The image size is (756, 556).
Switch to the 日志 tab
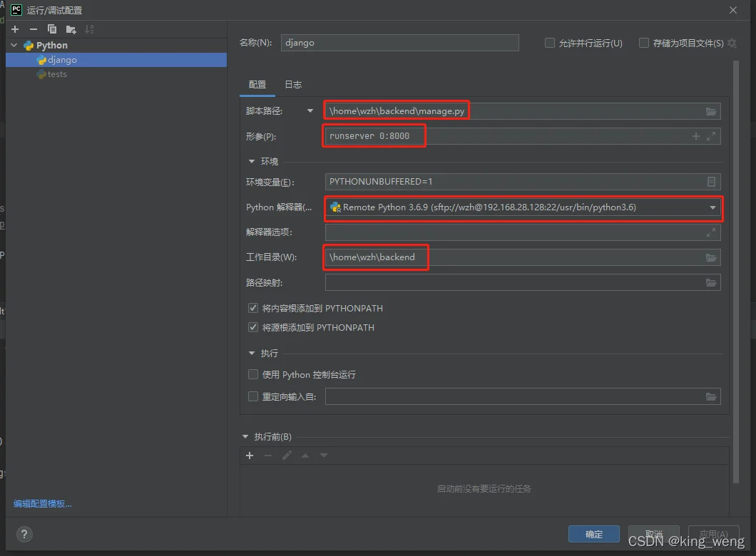[x=293, y=85]
